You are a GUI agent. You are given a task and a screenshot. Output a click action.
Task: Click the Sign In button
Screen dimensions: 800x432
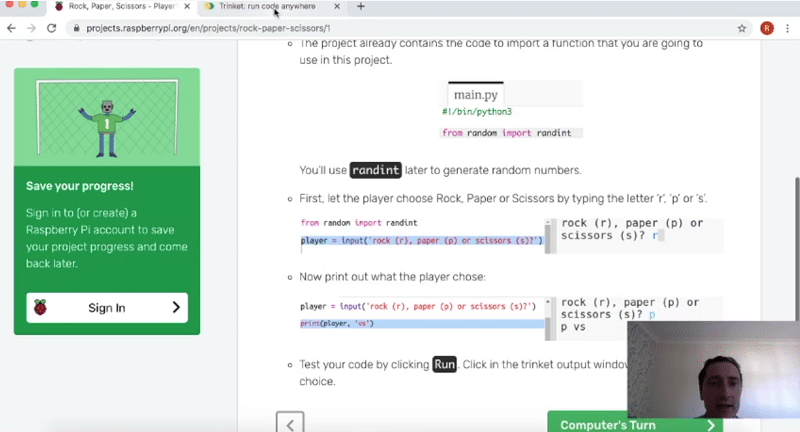[x=107, y=308]
